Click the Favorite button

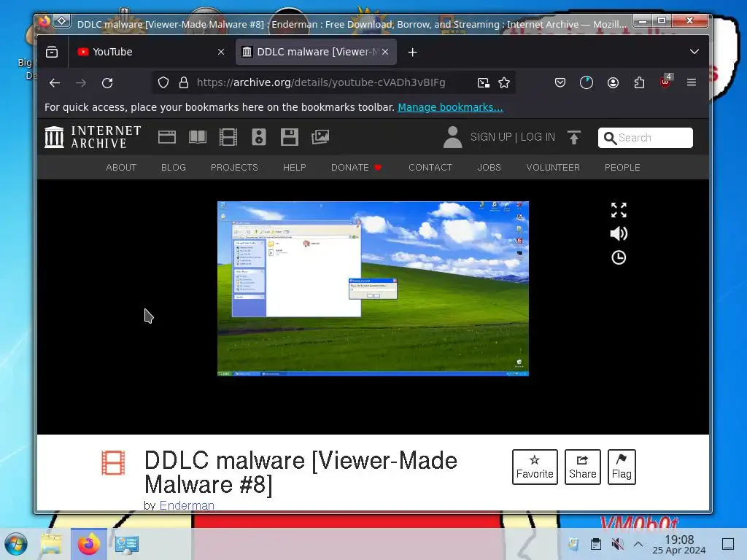click(x=535, y=467)
